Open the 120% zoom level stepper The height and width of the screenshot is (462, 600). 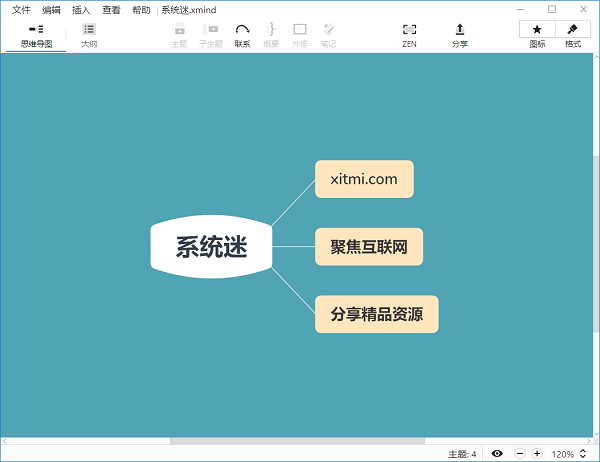[x=583, y=454]
